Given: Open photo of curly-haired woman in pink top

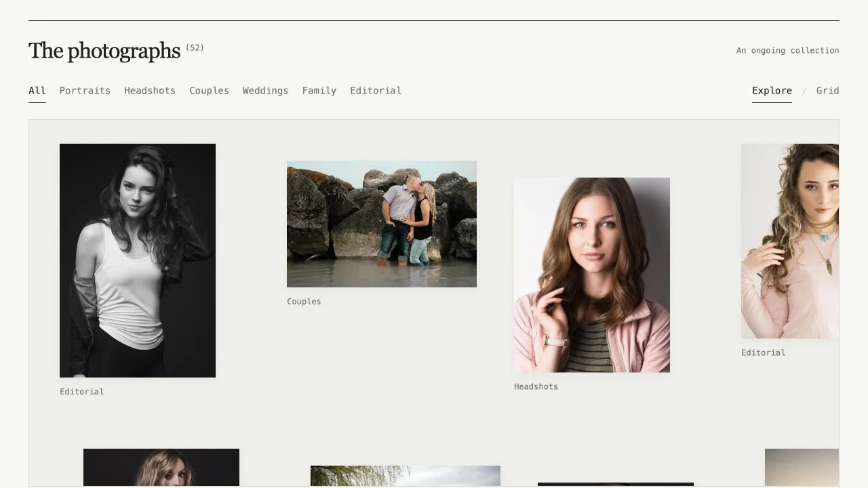Looking at the screenshot, I should [790, 241].
